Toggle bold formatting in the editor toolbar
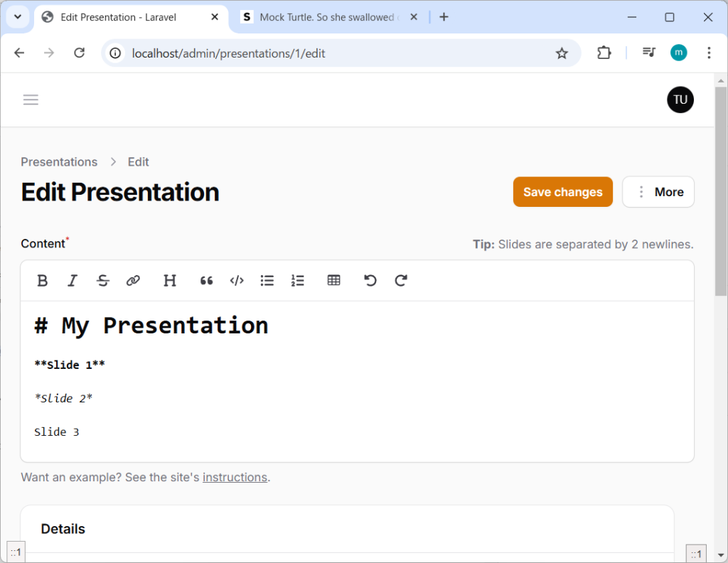The width and height of the screenshot is (728, 563). point(43,281)
